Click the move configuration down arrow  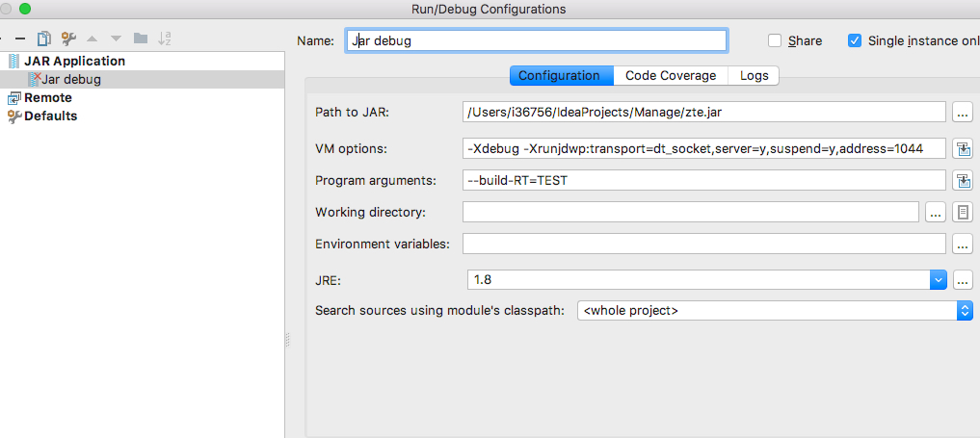click(116, 39)
